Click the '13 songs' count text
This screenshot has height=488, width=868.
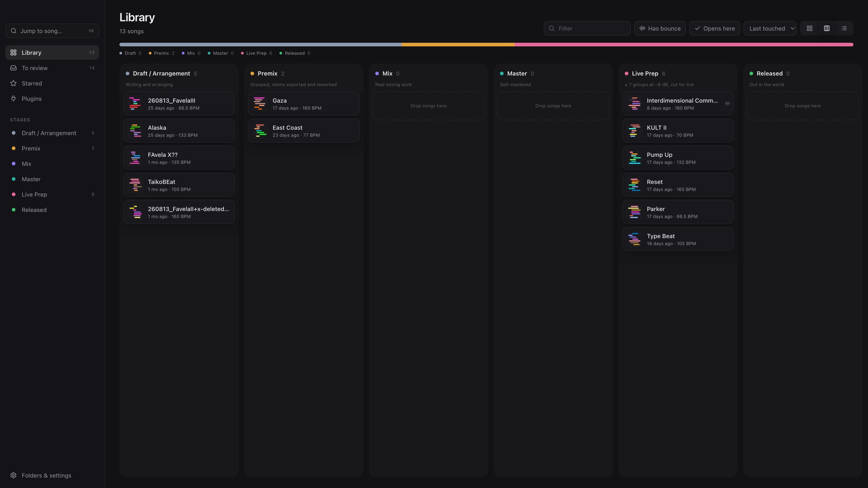[x=132, y=31]
